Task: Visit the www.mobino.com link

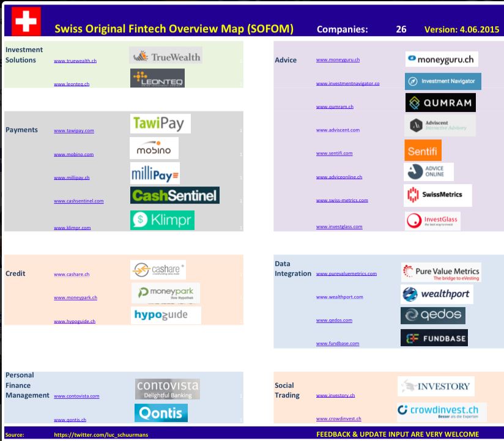Action: click(74, 154)
